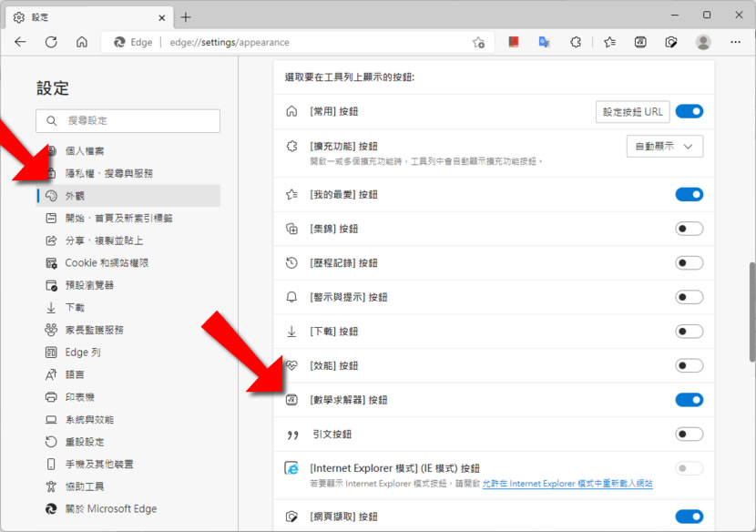Select the 設定 browser tab
Image resolution: width=756 pixels, height=532 pixels.
(89, 17)
